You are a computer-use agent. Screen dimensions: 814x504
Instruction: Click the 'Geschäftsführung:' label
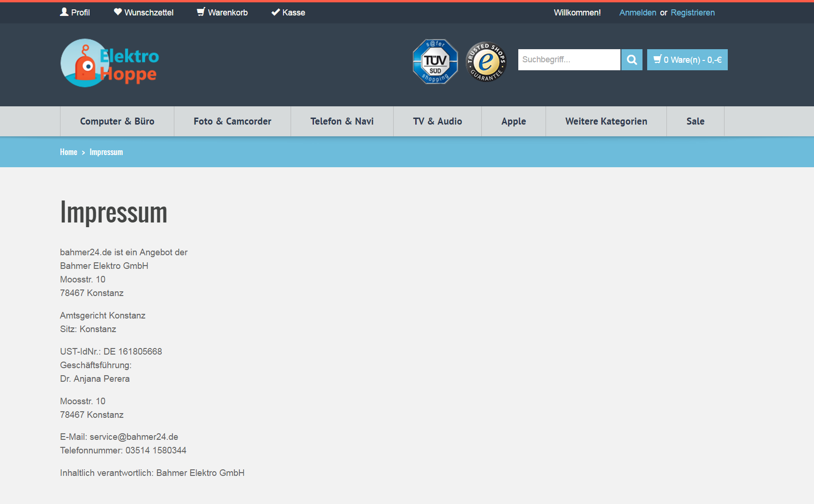tap(96, 365)
